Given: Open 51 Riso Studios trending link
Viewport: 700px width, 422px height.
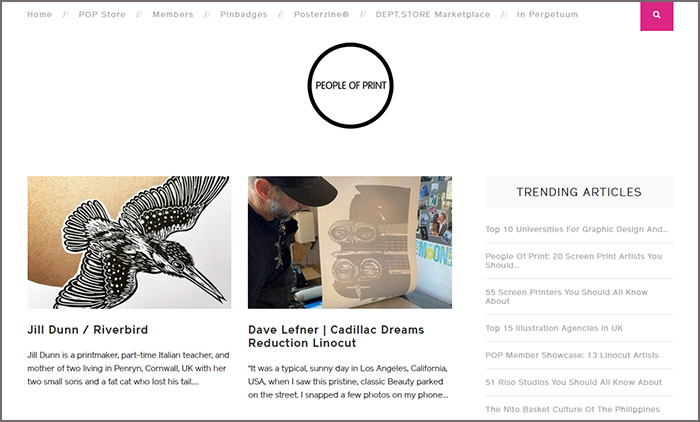Looking at the screenshot, I should tap(574, 382).
